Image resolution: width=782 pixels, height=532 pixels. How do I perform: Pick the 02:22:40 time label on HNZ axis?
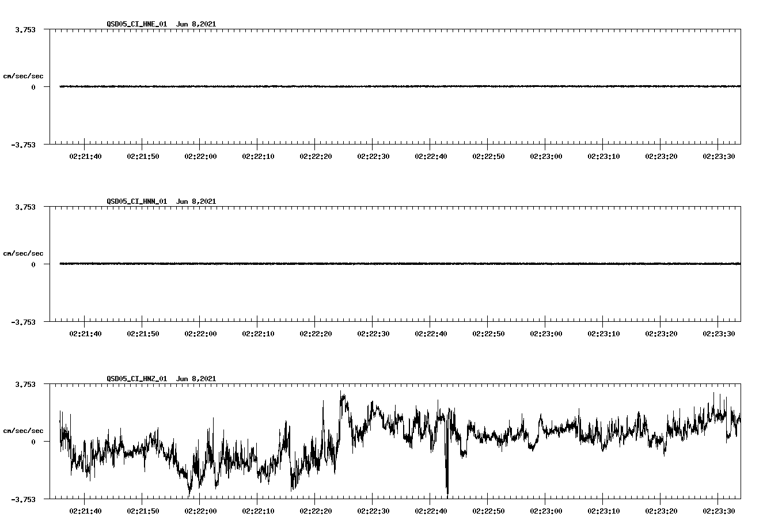[431, 511]
